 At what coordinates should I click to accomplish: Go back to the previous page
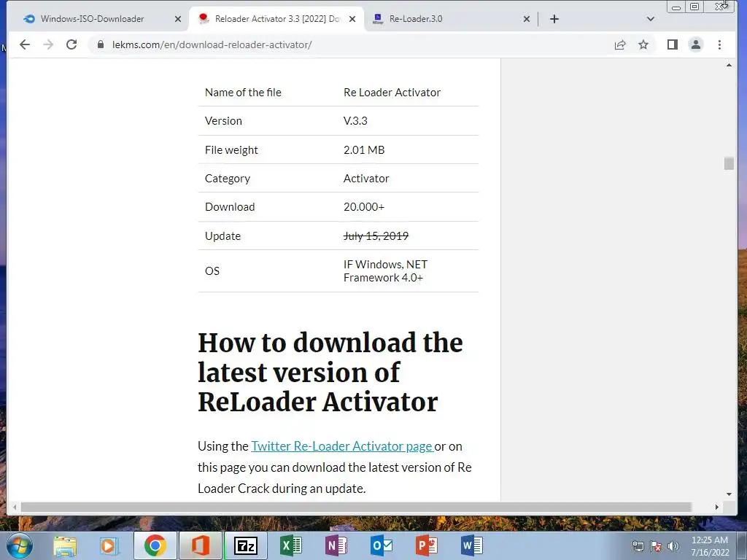coord(25,44)
